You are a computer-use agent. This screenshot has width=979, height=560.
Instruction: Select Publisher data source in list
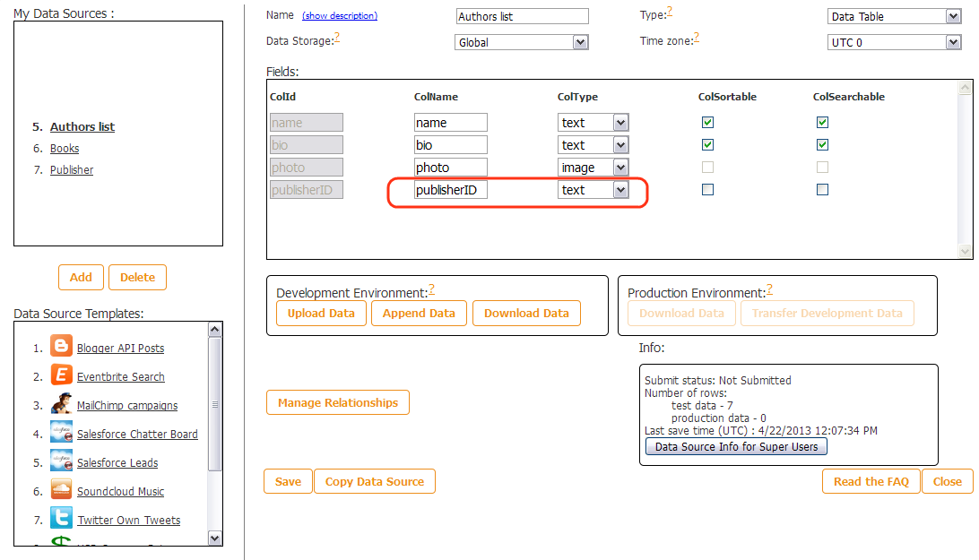[72, 170]
